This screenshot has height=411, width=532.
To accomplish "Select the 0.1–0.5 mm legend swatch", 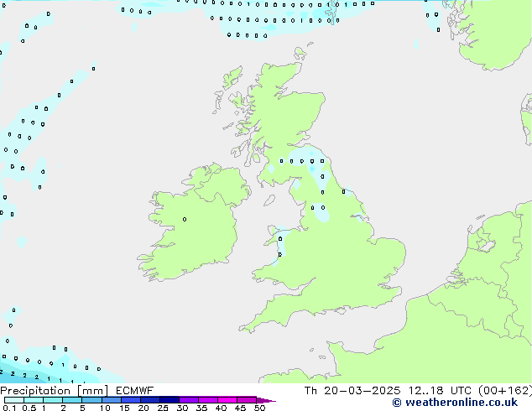I will 14,400.
